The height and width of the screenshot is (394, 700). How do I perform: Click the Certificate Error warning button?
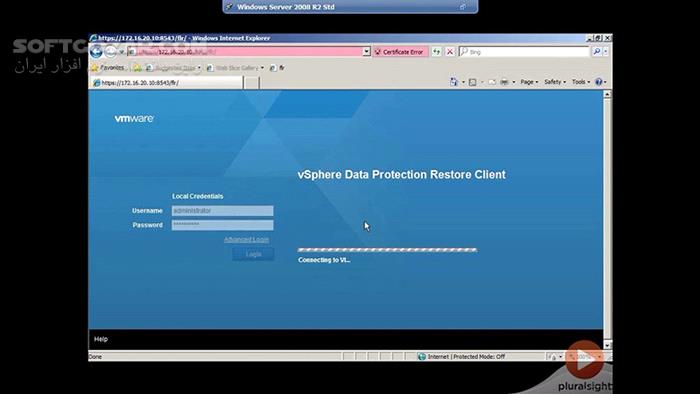point(400,52)
